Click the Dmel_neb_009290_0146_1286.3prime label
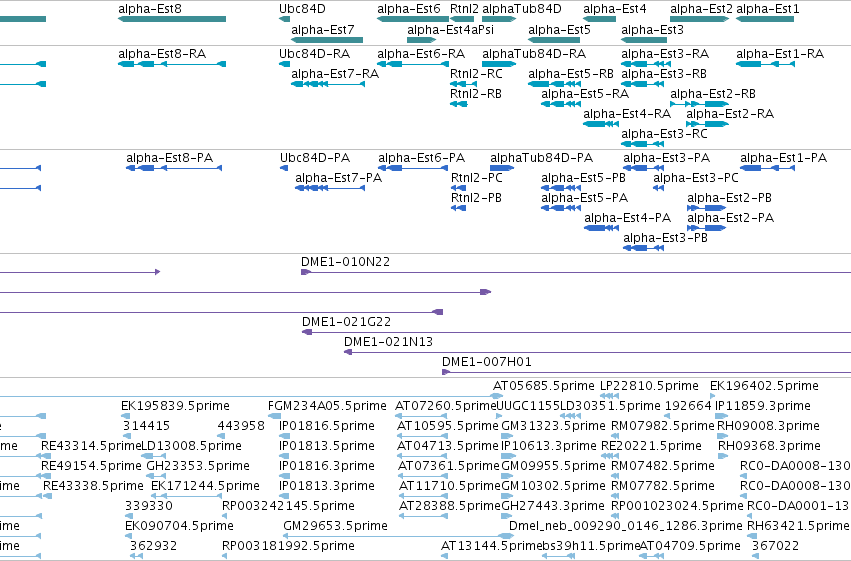Viewport: 851px width, 561px height. click(626, 526)
